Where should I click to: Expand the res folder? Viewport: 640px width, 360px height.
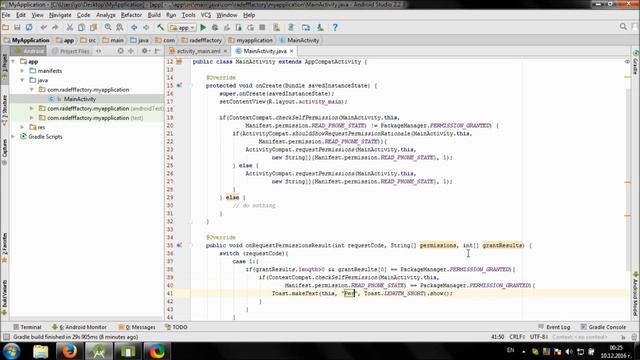click(x=22, y=127)
